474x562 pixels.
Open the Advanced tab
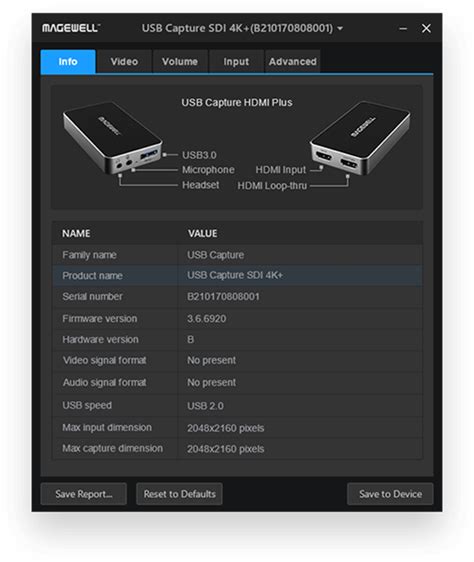tap(293, 62)
